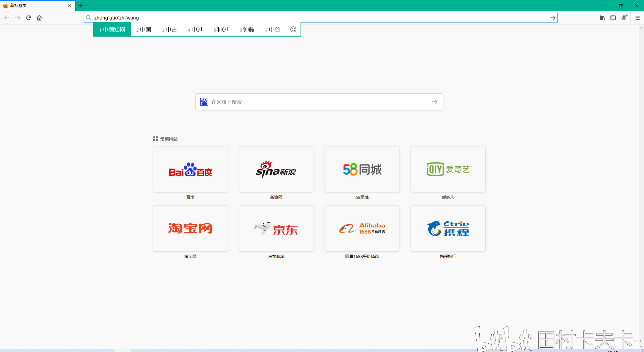The height and width of the screenshot is (352, 644).
Task: Open the 百度 site tile
Action: pos(191,169)
